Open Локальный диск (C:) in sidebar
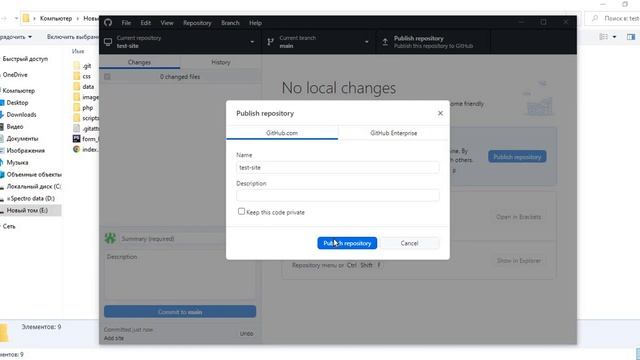Viewport: 640px width, 360px height. (x=33, y=187)
